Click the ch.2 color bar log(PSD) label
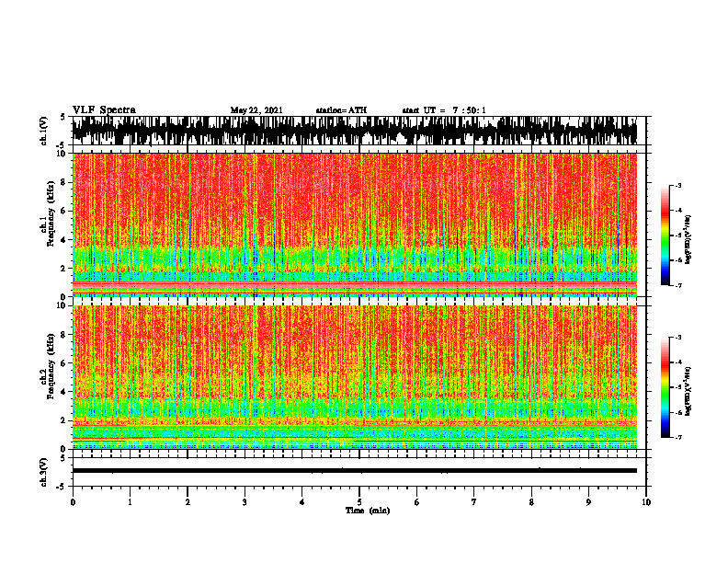The height and width of the screenshot is (563, 728). coord(688,392)
